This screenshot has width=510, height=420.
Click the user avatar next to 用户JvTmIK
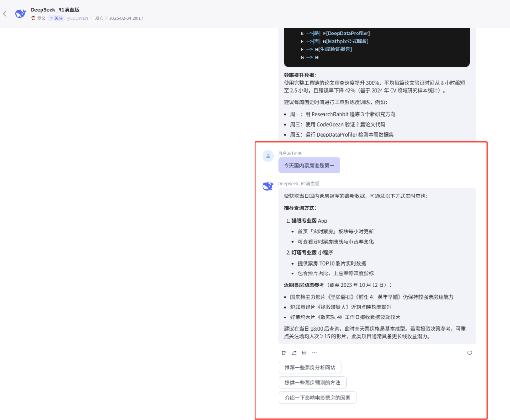point(268,156)
